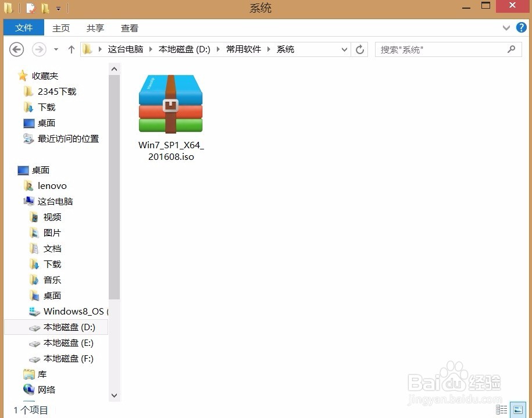Screen dimensions: 532x418
Task: Open 2345下载 folder in favorites
Action: coord(57,92)
